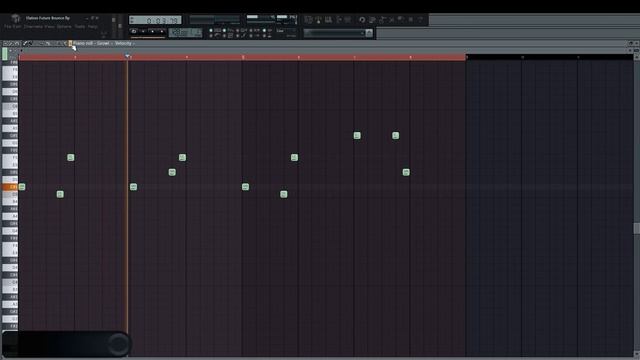Select the note right after the playhead line
Image resolution: width=640 pixels, height=360 pixels.
tap(133, 187)
